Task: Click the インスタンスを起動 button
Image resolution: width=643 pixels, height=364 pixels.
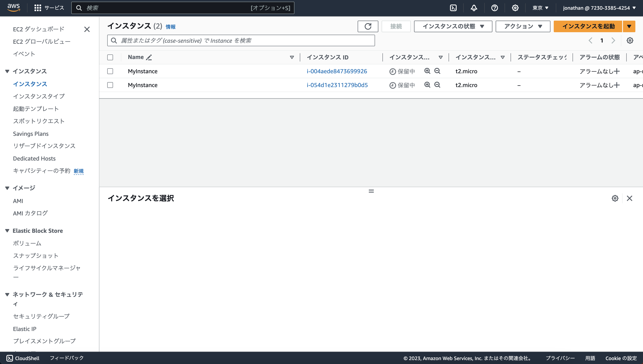Action: pos(588,26)
